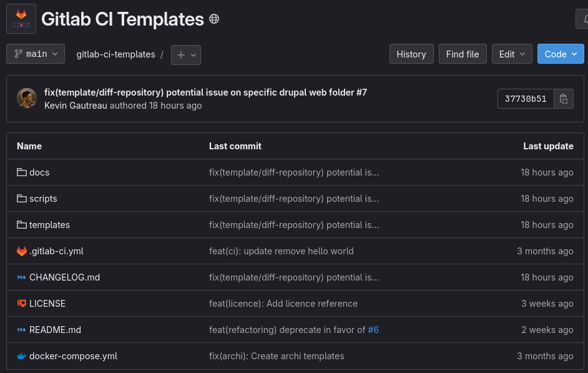Open the README.md file
Screen dimensions: 588x373
tap(55, 330)
